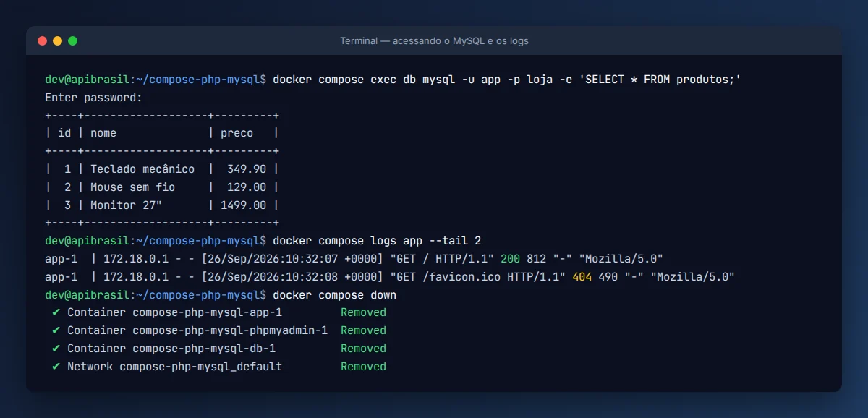
Task: Click the green maximize window button
Action: pyautogui.click(x=72, y=41)
